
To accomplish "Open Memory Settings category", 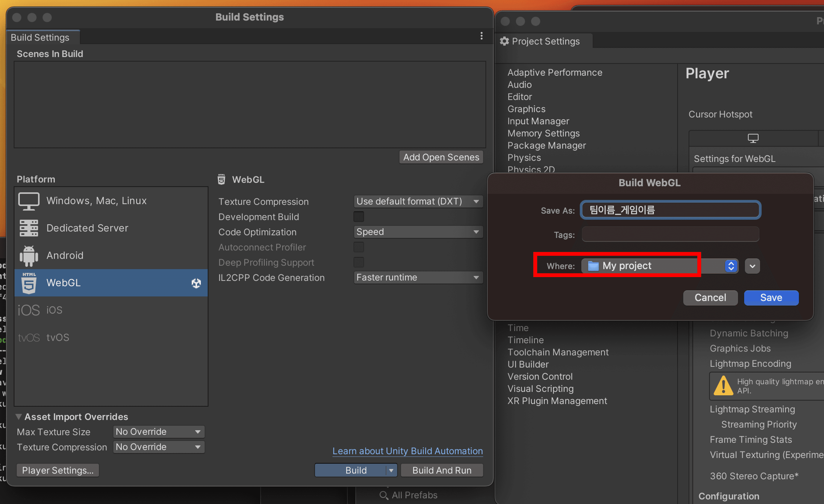I will (x=543, y=133).
